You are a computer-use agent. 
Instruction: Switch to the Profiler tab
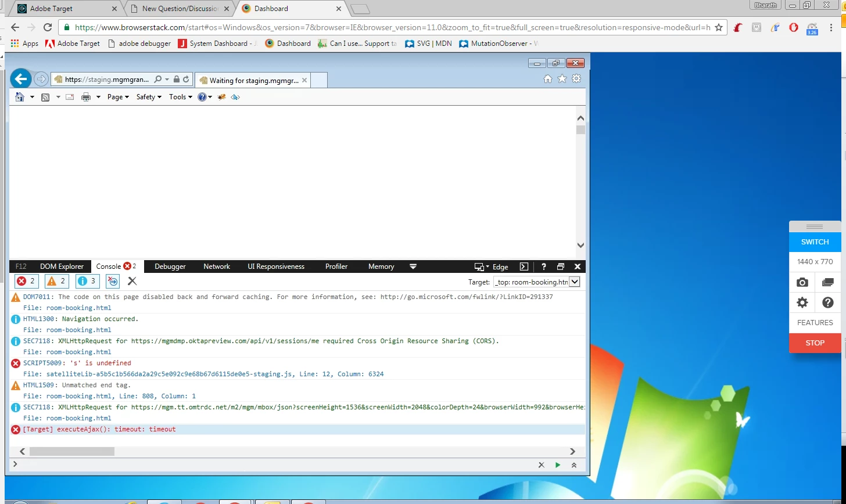pyautogui.click(x=336, y=267)
